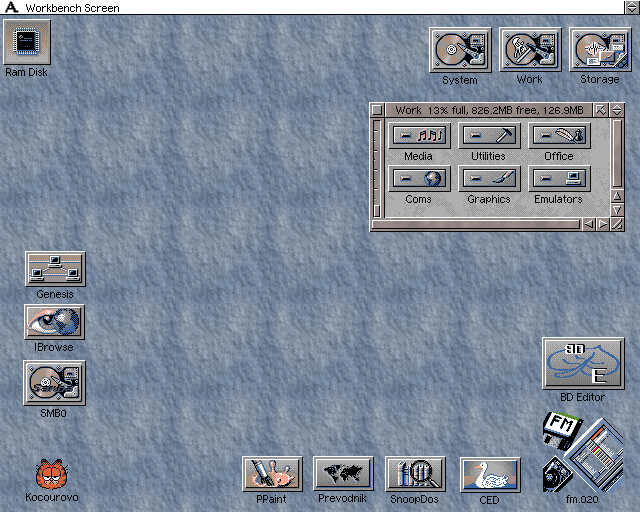The width and height of the screenshot is (640, 512).
Task: Open the Utilities drawer in Work window
Action: click(x=489, y=136)
